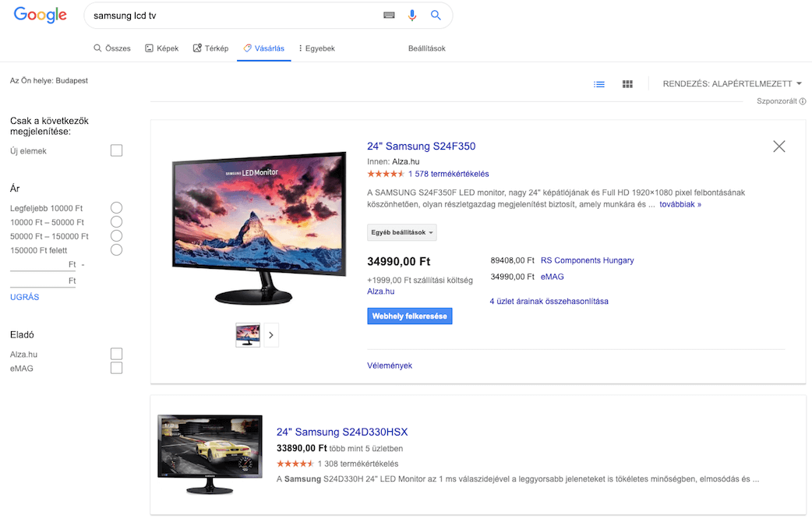
Task: Click Az Ön helye: Budapest text
Action: coord(49,81)
